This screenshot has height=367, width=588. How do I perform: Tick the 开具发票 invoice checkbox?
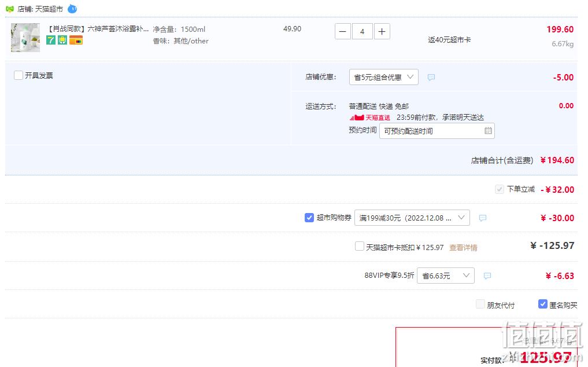(19, 75)
